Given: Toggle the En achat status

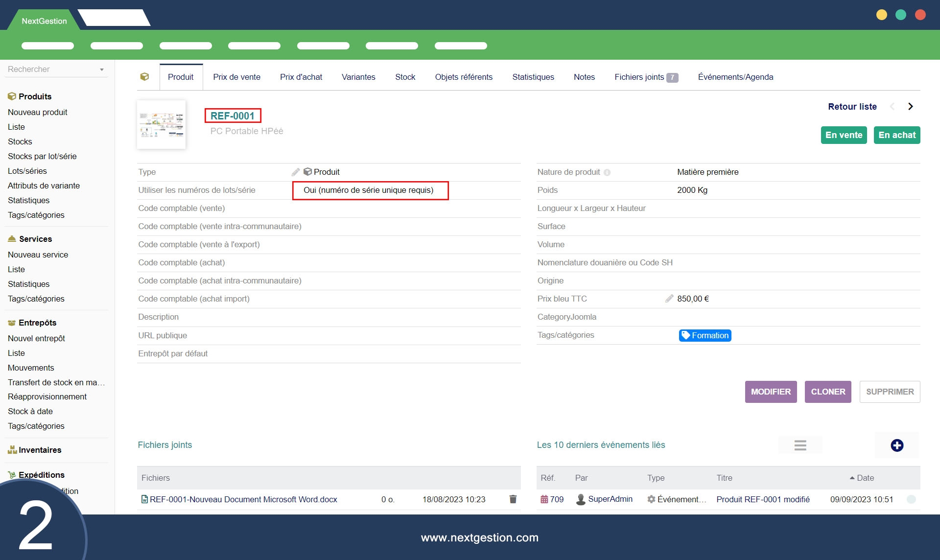Looking at the screenshot, I should 896,135.
